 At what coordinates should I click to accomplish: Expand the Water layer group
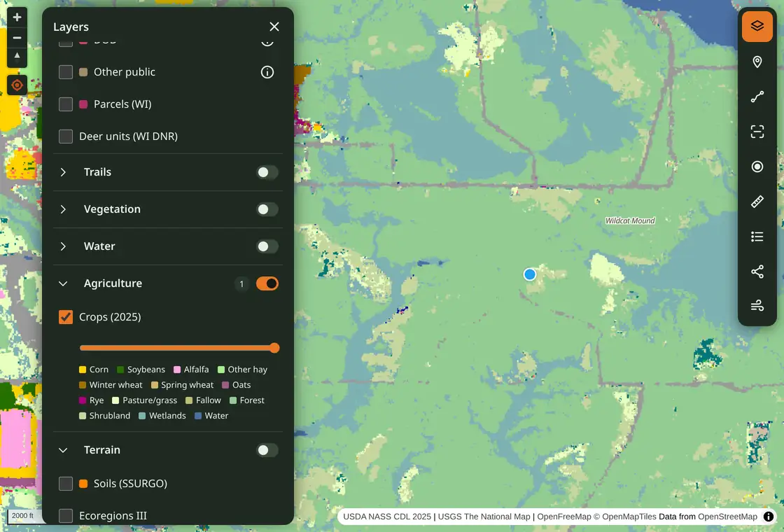63,246
